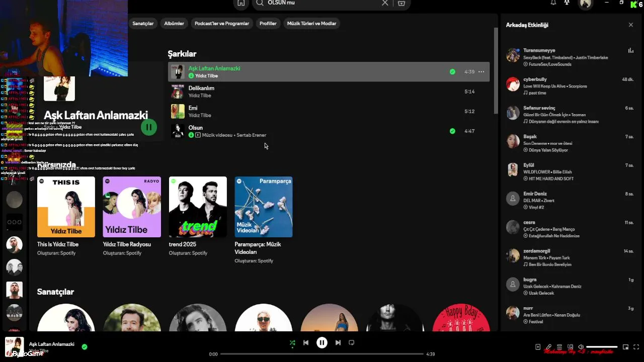Viewport: 644px width, 362px height.
Task: Open the Paramparça: Müzik Videoları cover
Action: point(264,207)
